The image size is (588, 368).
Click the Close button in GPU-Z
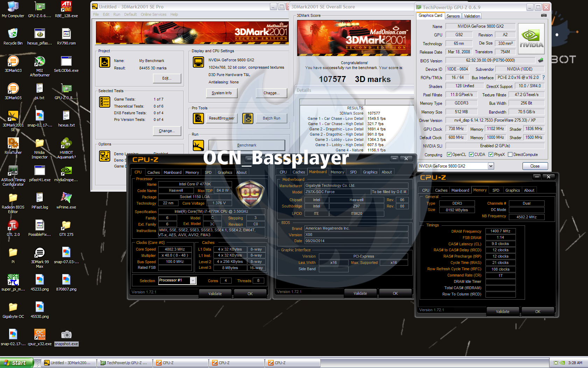pos(535,166)
